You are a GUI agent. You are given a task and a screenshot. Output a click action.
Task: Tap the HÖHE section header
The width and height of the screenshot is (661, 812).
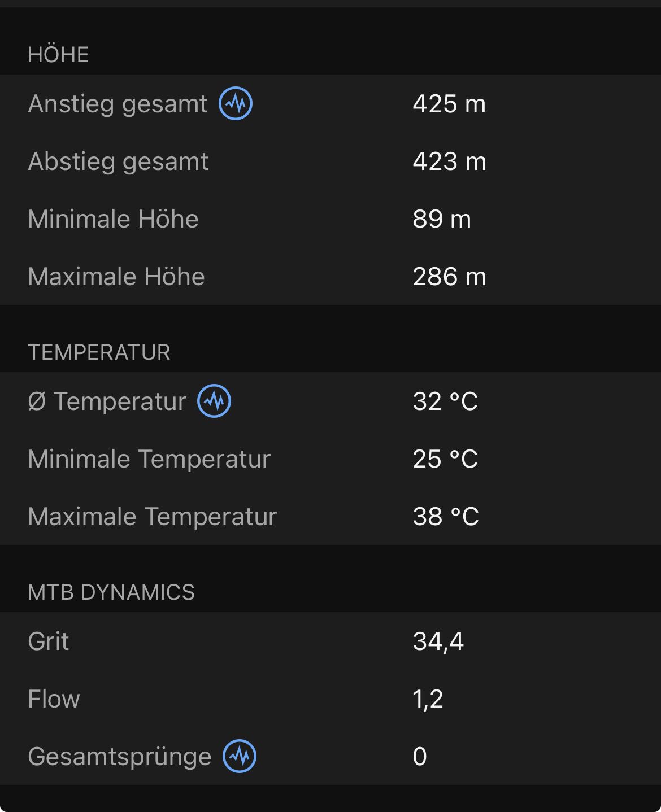pyautogui.click(x=58, y=55)
